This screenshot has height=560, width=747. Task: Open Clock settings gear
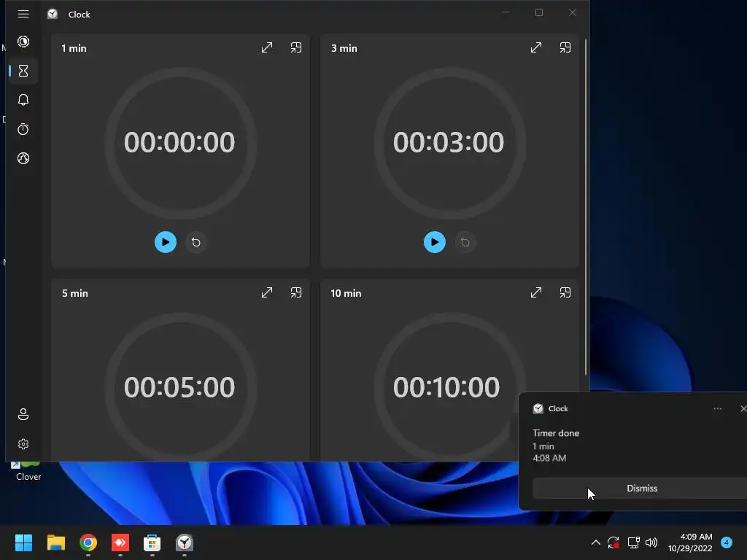23,444
